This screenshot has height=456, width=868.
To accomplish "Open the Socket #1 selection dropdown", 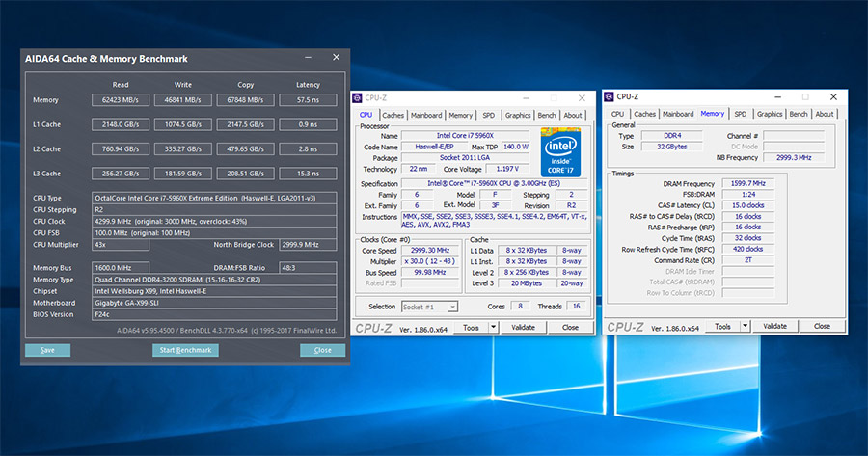I will (x=429, y=307).
